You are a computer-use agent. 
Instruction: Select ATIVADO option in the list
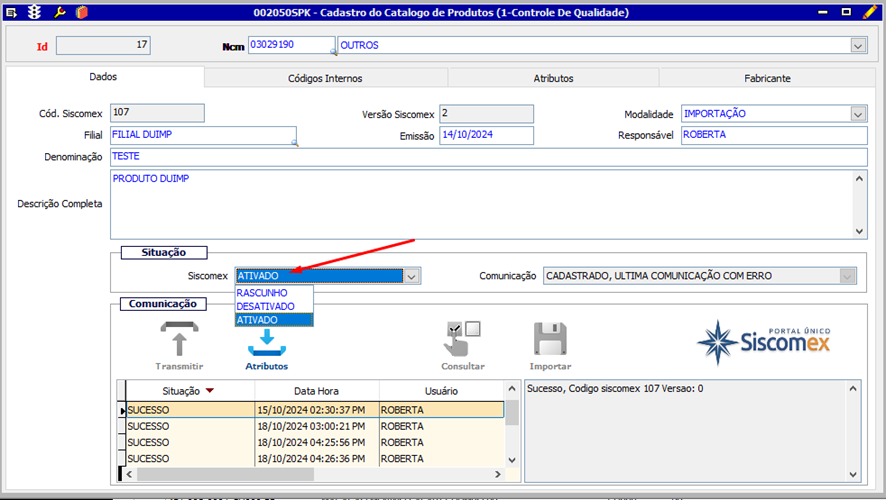(x=273, y=320)
